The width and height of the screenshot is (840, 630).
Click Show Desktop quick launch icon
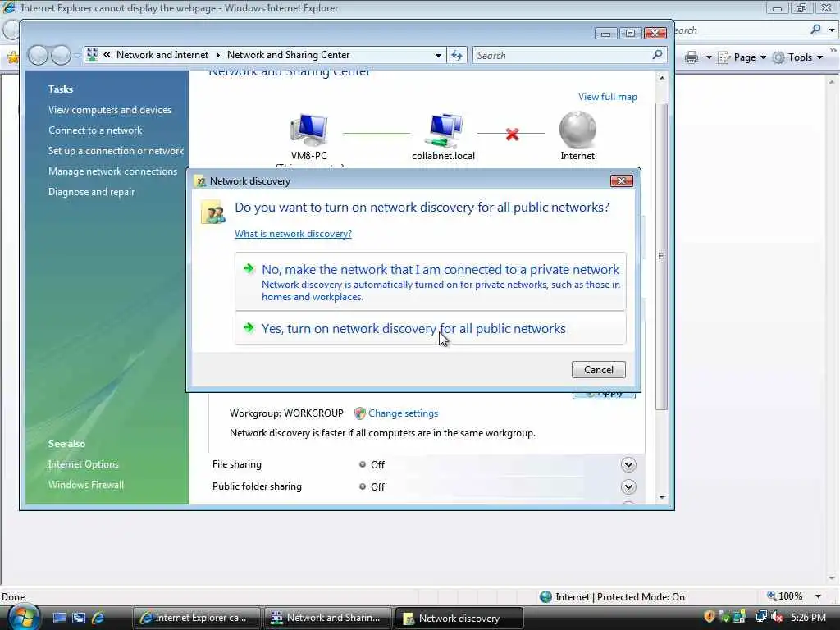59,619
